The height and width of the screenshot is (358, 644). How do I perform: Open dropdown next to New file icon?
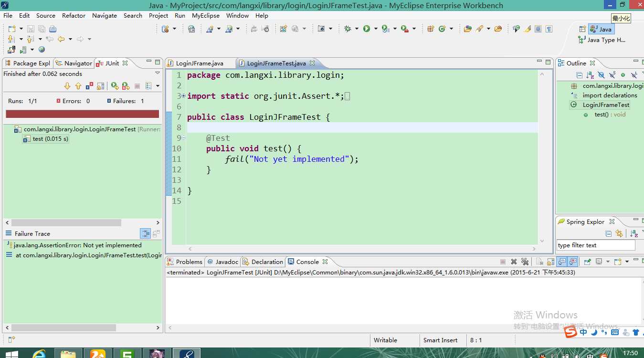[x=21, y=29]
